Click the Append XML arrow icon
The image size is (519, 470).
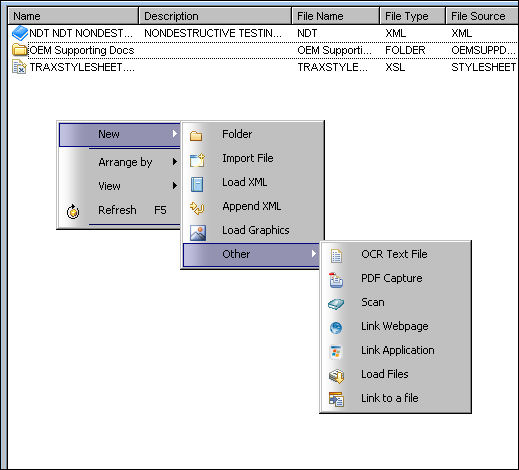pos(197,208)
